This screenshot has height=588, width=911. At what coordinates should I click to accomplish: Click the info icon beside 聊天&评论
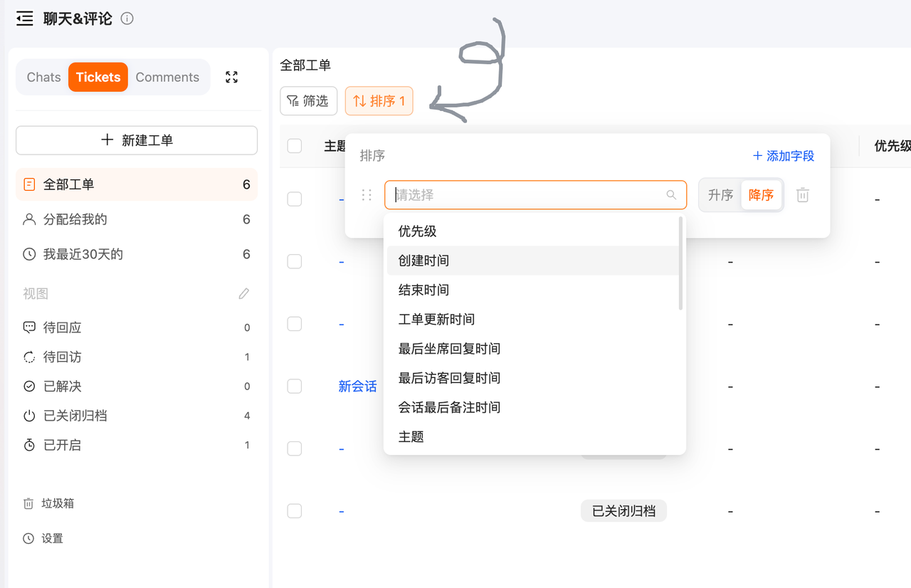coord(127,19)
